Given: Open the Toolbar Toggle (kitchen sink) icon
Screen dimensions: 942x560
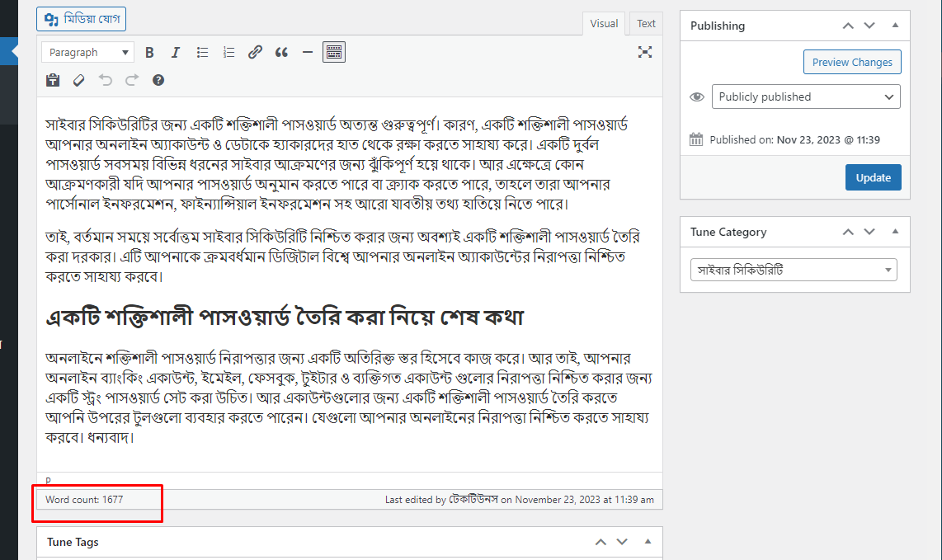Looking at the screenshot, I should click(x=333, y=52).
